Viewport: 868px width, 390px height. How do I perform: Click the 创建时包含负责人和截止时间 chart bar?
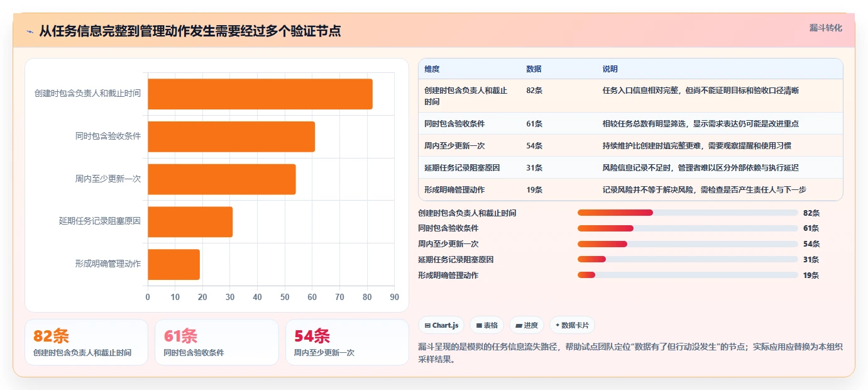coord(260,94)
